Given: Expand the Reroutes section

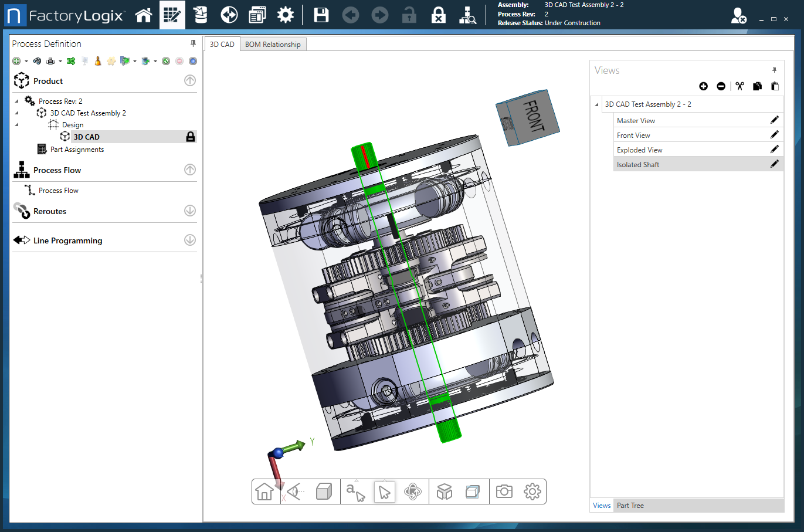Looking at the screenshot, I should click(x=189, y=211).
